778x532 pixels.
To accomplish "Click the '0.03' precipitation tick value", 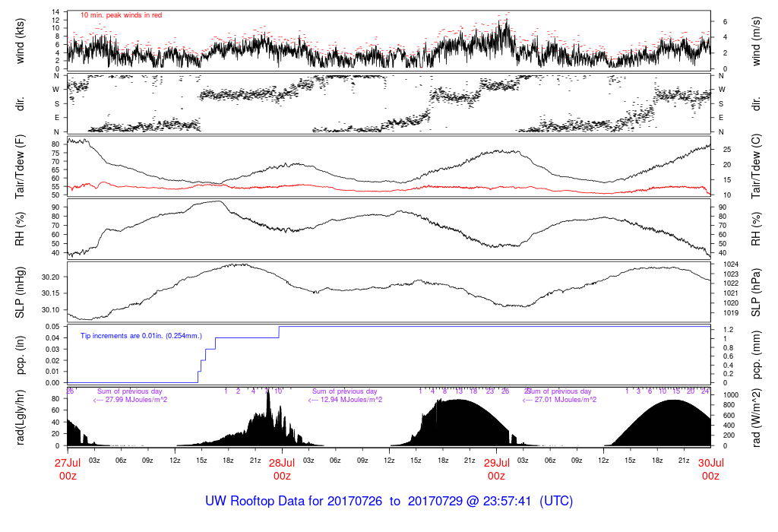I will 52,349.
